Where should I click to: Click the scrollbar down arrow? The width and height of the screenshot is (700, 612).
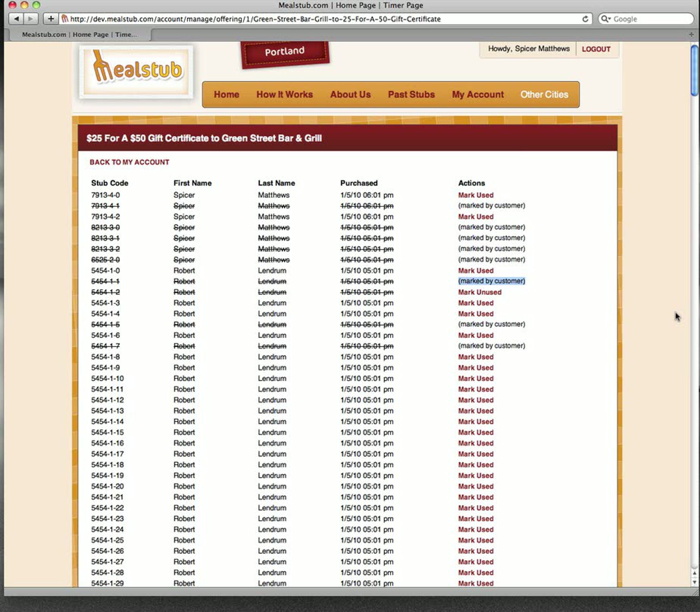694,582
